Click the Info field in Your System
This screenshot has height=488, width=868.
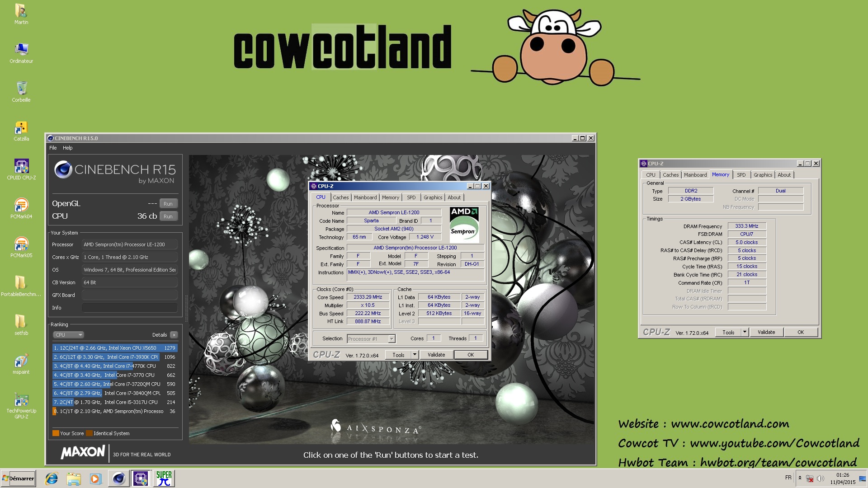pyautogui.click(x=129, y=308)
